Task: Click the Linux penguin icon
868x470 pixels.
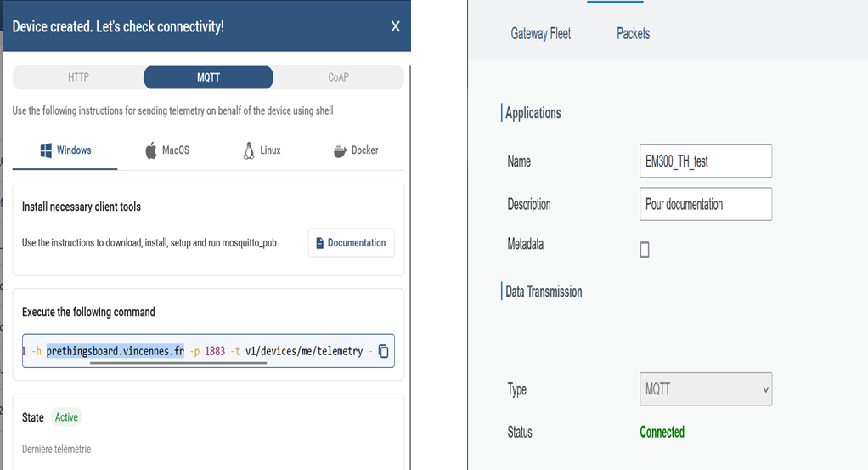Action: pos(249,150)
